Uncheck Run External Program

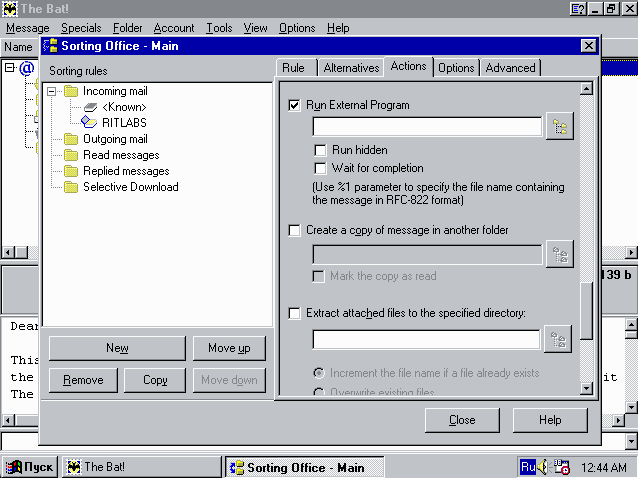[294, 105]
